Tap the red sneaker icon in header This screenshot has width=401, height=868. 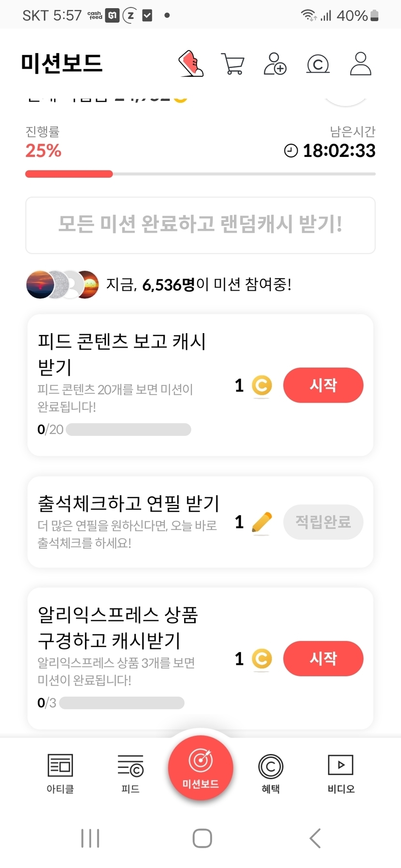pos(191,64)
